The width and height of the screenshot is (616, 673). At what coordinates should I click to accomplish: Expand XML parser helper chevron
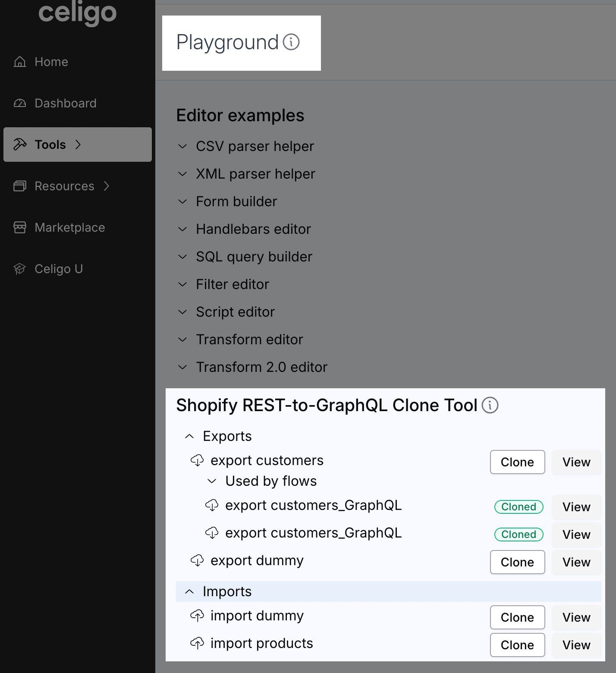(x=182, y=174)
